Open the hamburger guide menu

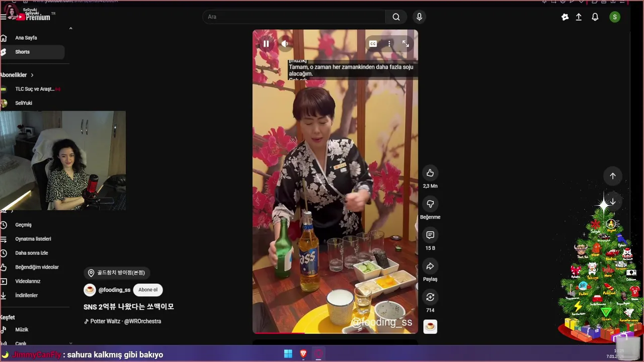coord(4,17)
